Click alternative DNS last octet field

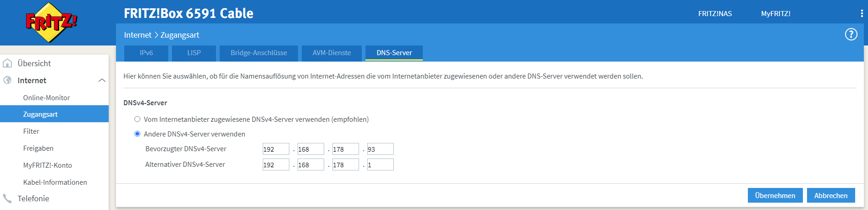click(x=381, y=165)
